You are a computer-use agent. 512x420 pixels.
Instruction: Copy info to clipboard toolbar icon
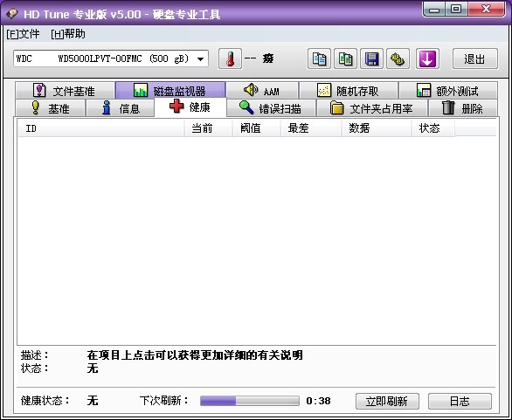tap(319, 59)
